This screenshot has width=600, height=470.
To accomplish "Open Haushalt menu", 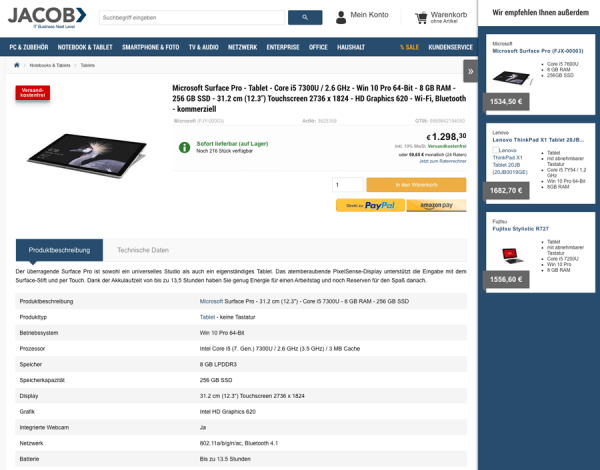I will coord(351,47).
